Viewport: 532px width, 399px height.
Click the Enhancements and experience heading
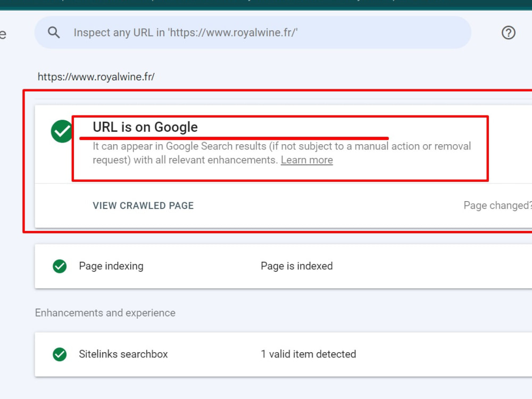[x=105, y=312]
